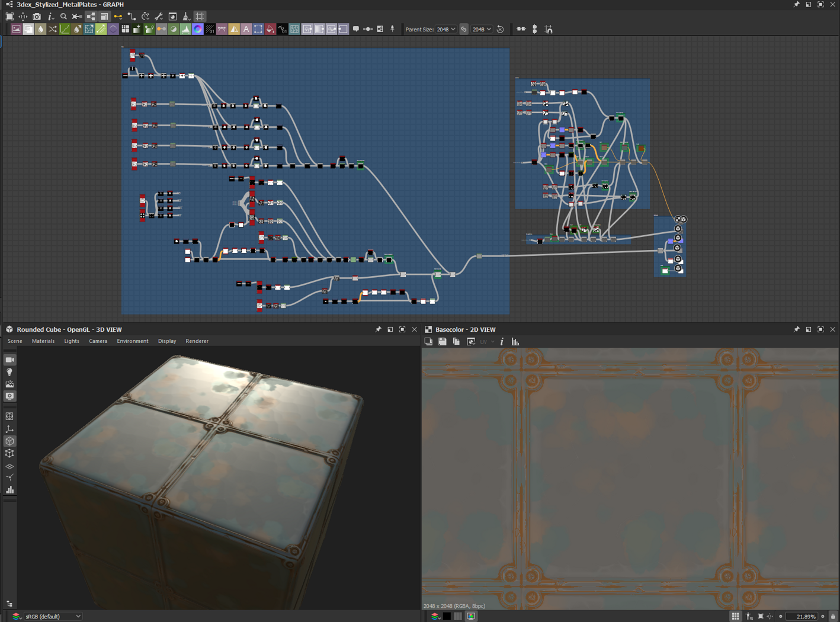This screenshot has width=840, height=622.
Task: Save the 2D view bitmap with floppy icon
Action: (x=443, y=342)
